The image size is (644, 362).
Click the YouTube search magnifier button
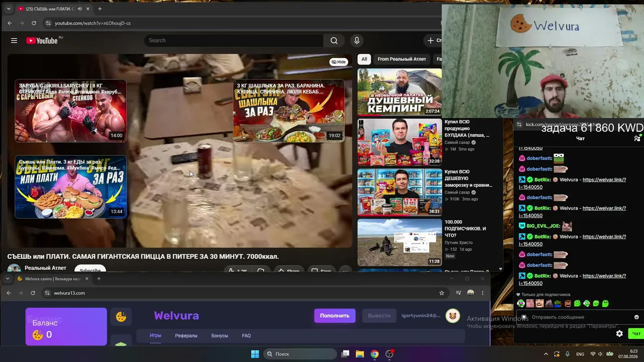click(x=334, y=41)
